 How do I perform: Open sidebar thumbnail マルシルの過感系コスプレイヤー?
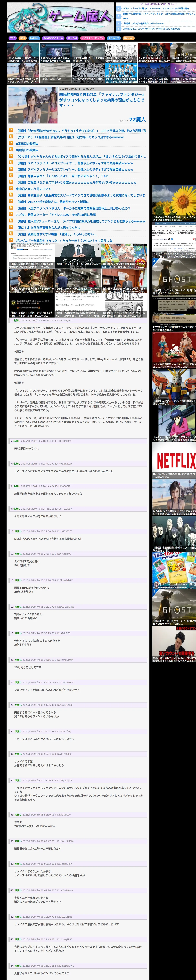[174, 350]
